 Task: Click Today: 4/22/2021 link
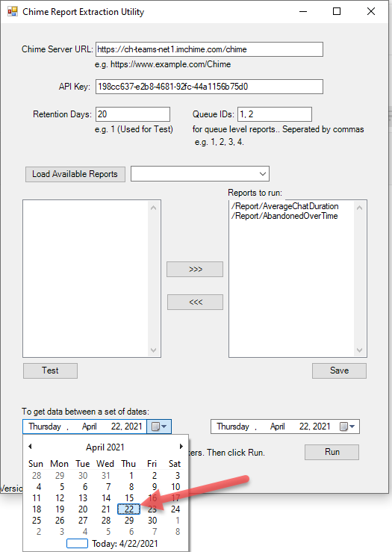(x=125, y=544)
